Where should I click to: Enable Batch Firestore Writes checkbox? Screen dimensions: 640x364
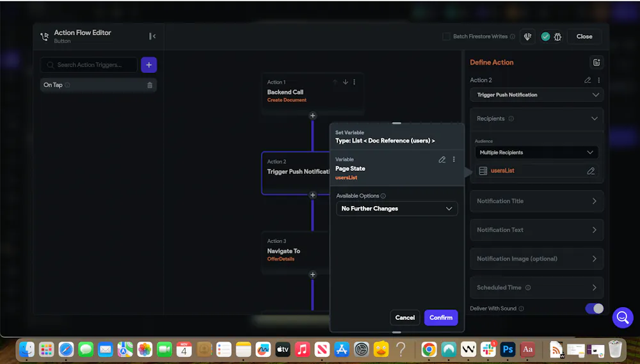446,36
